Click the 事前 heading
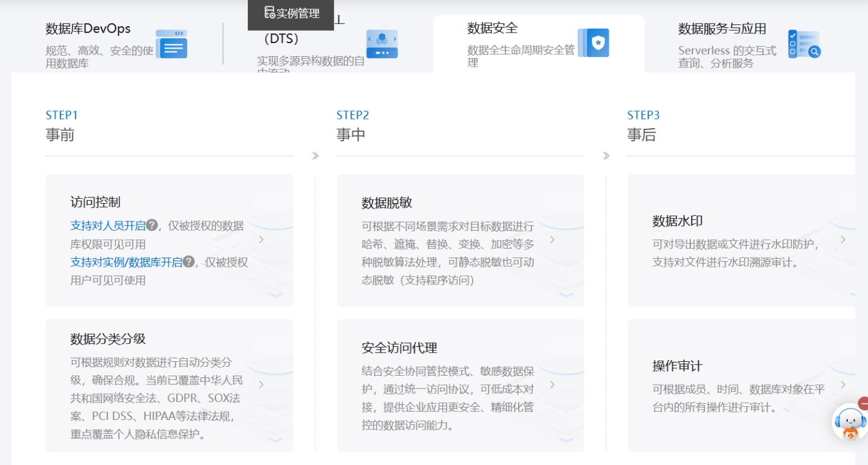This screenshot has height=465, width=868. click(60, 134)
